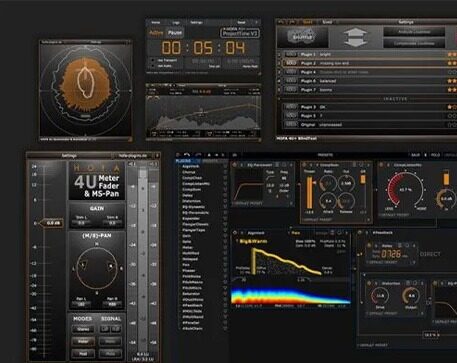The width and height of the screenshot is (457, 363).
Task: Click the small button left of Plugin 4
Action: (x=291, y=72)
